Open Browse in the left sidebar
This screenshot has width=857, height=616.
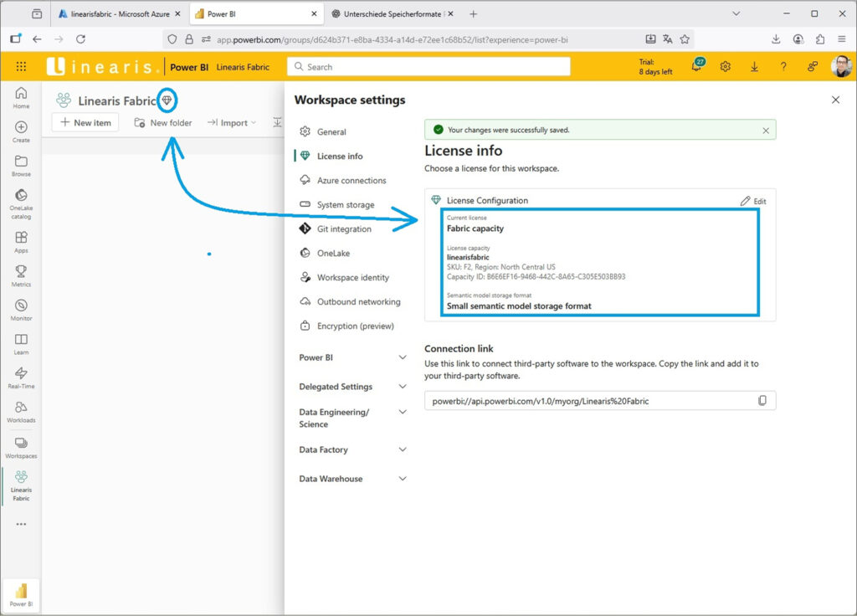21,166
